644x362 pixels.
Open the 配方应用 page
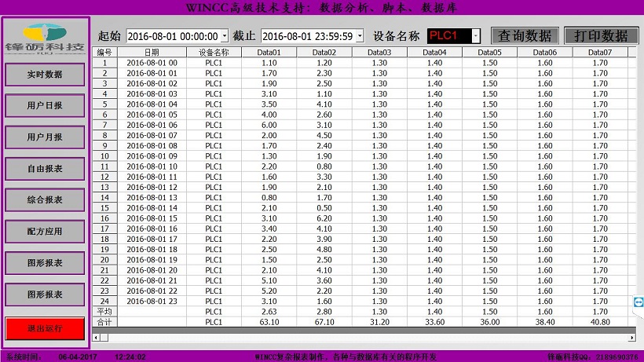(45, 232)
